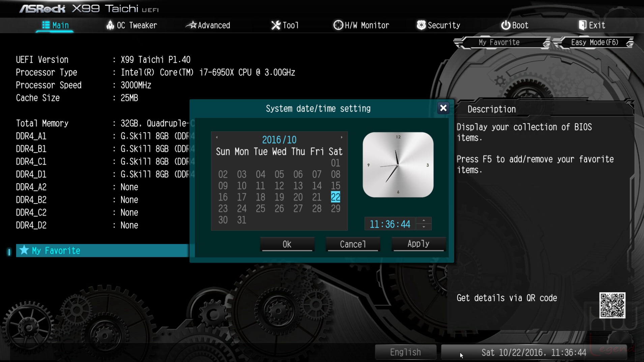Click the Exit door icon
This screenshot has height=362, width=644.
[582, 25]
